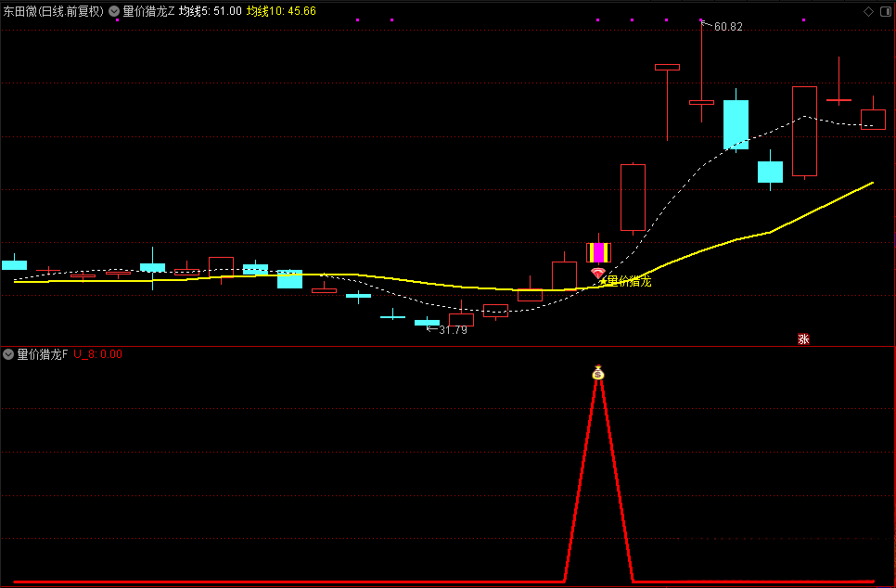The image size is (896, 588).
Task: Click the leftmost magenta marker dot at top
Action: click(117, 20)
